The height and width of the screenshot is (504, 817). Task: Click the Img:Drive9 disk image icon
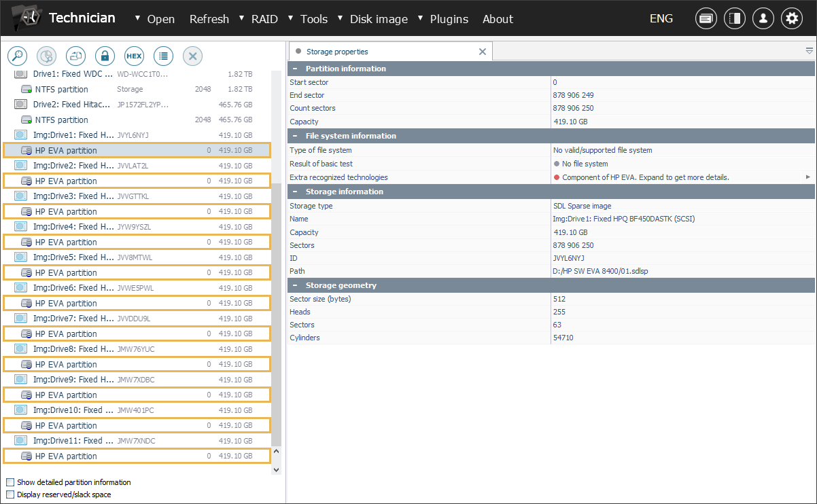tap(21, 380)
